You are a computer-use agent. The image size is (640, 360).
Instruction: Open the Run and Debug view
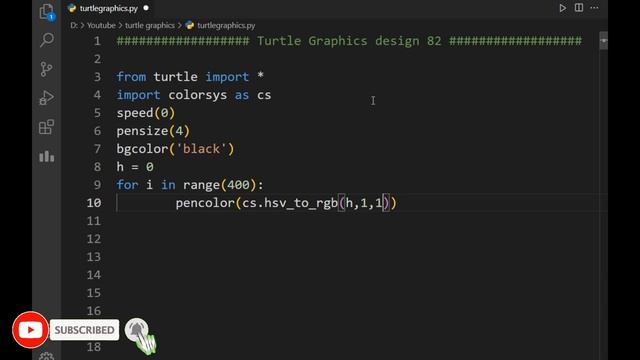47,98
